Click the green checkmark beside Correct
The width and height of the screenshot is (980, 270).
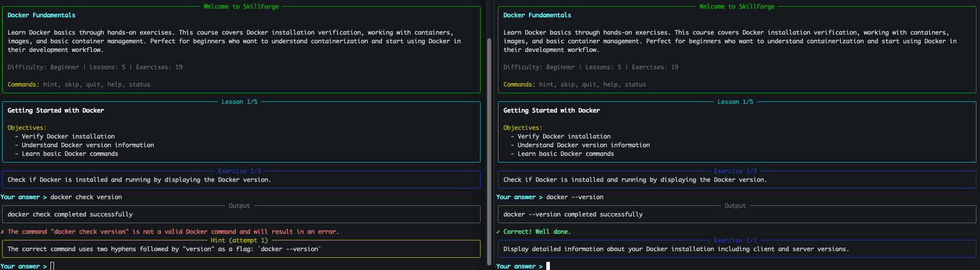click(x=498, y=232)
